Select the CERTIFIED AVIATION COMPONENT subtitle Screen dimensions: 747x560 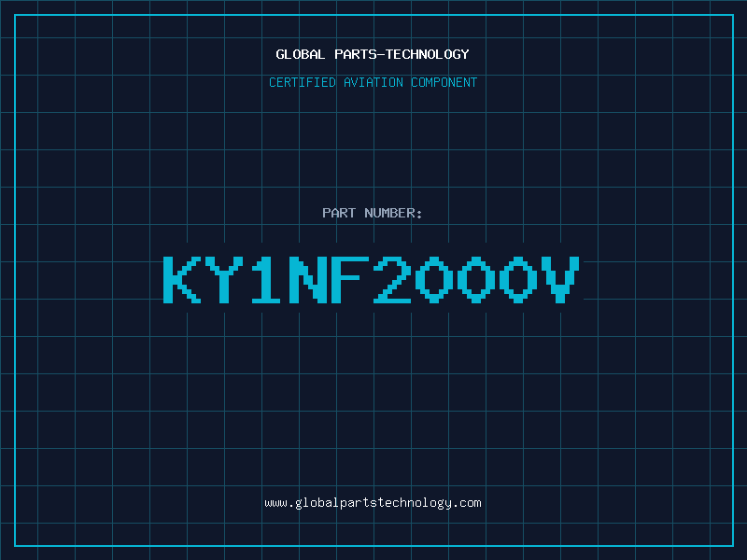pos(373,82)
